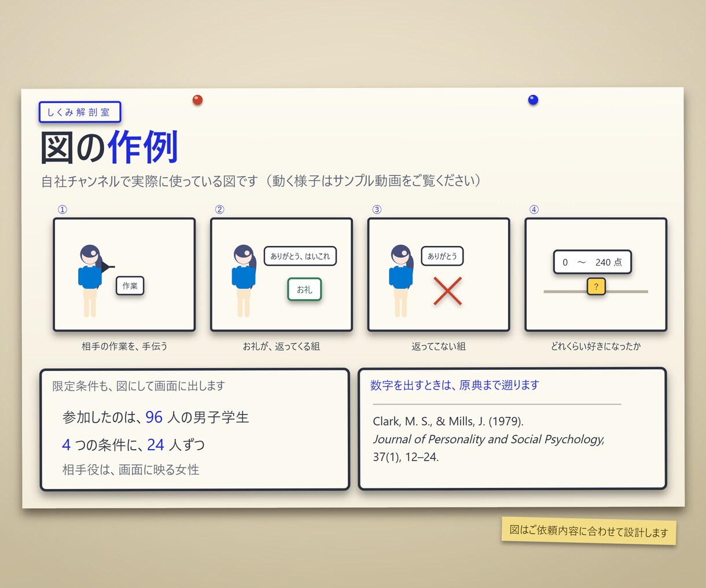This screenshot has height=588, width=706.
Task: Click the line 4 つの条件に、24 人ずつ
Action: pyautogui.click(x=134, y=444)
